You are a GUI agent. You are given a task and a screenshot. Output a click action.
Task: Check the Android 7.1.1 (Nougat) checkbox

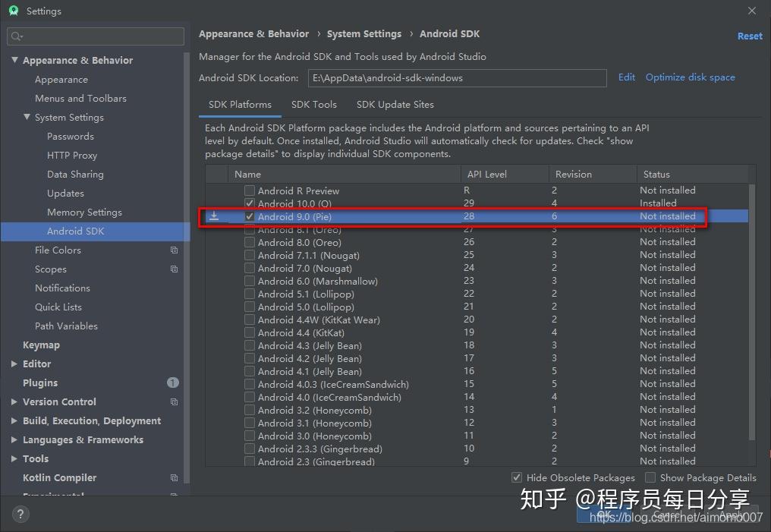(250, 255)
